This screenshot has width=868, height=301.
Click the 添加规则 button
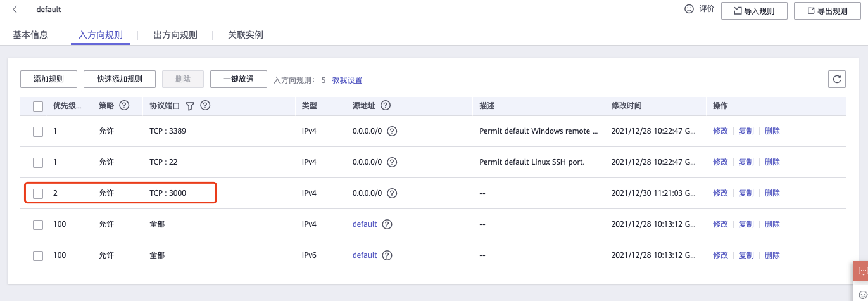pos(49,79)
